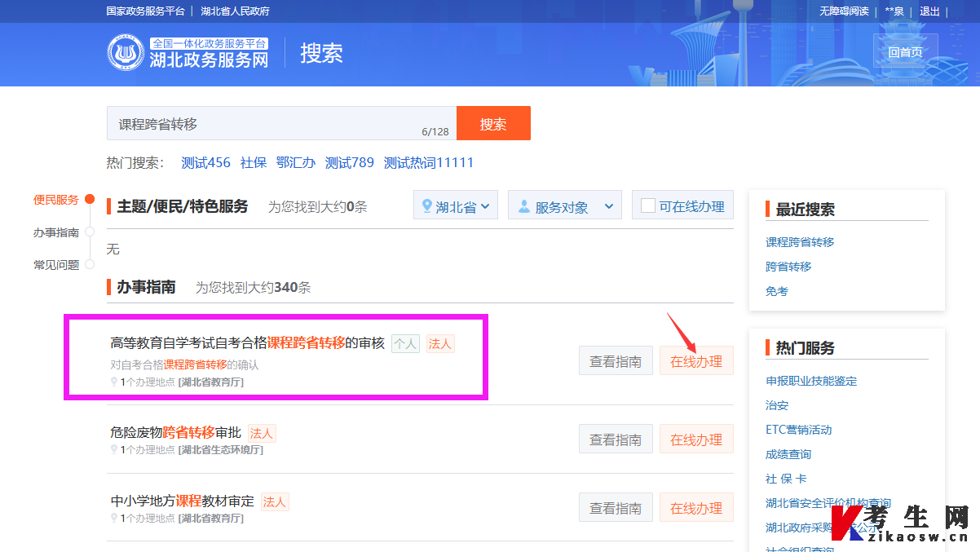The width and height of the screenshot is (980, 552).
Task: Select hot search 社保
Action: point(254,162)
